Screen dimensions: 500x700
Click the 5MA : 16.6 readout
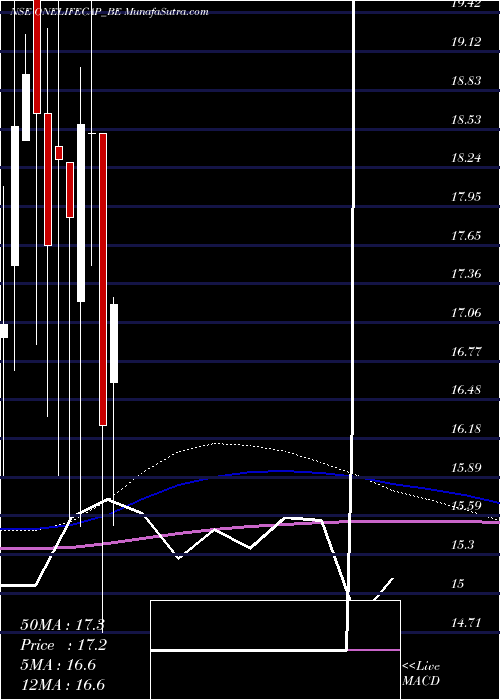click(58, 665)
